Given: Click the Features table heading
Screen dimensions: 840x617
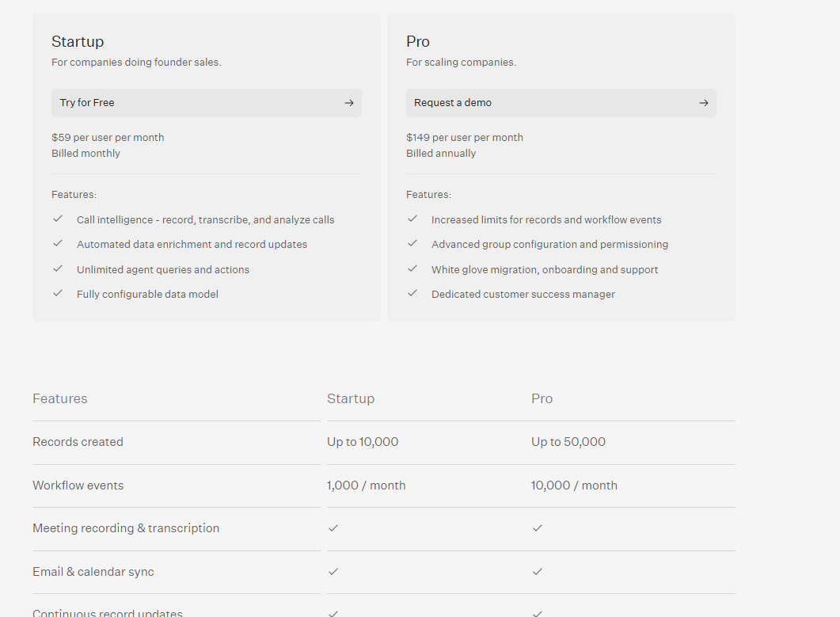Looking at the screenshot, I should (x=60, y=398).
